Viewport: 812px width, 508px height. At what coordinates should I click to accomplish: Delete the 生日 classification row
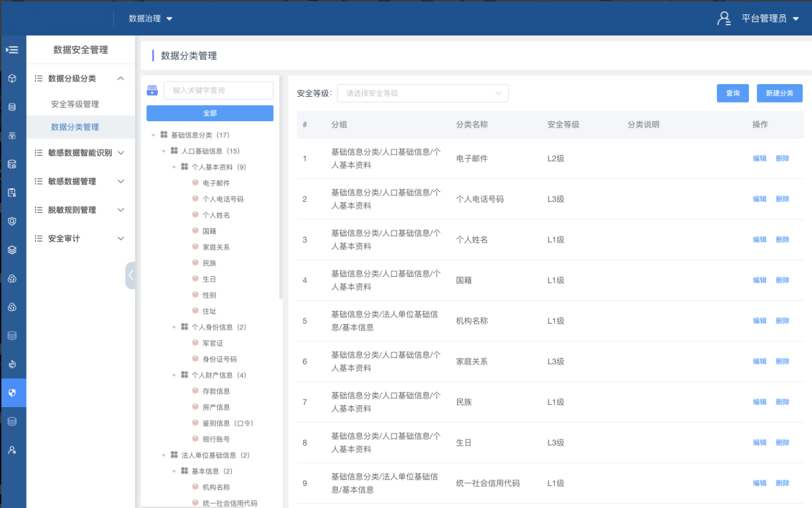782,443
